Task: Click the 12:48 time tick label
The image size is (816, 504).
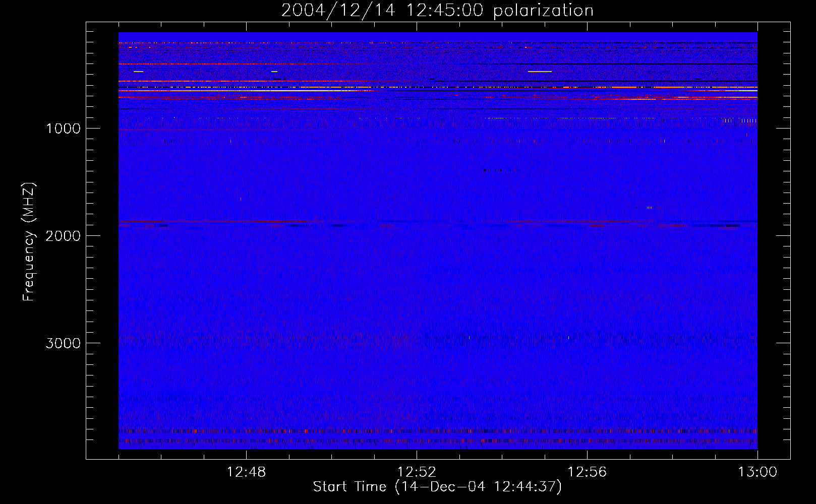Action: 246,472
